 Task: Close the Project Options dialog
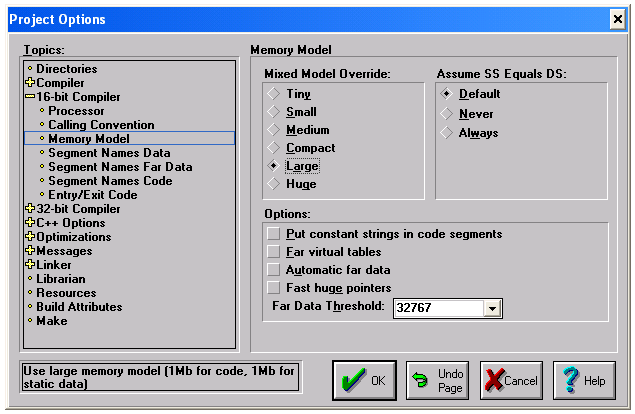coord(618,19)
